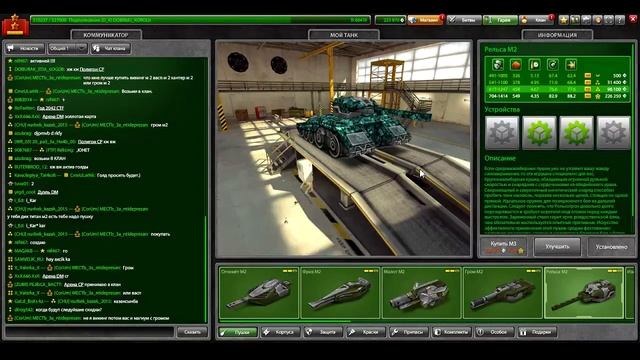Select the Молот M2 turret card
640x360 pixels.
pos(421,293)
